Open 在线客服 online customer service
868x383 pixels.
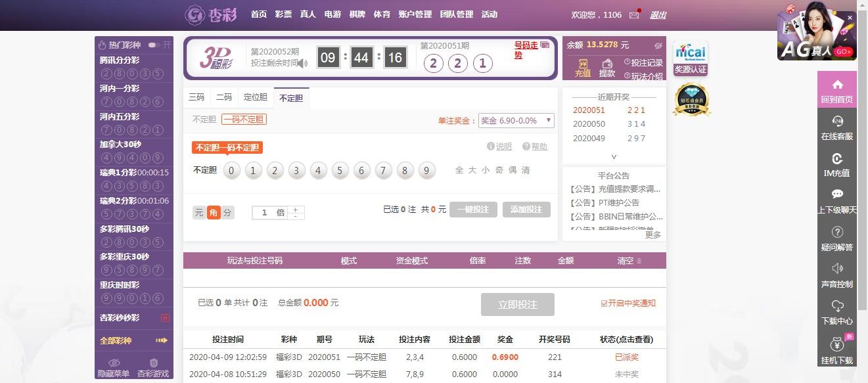837,121
